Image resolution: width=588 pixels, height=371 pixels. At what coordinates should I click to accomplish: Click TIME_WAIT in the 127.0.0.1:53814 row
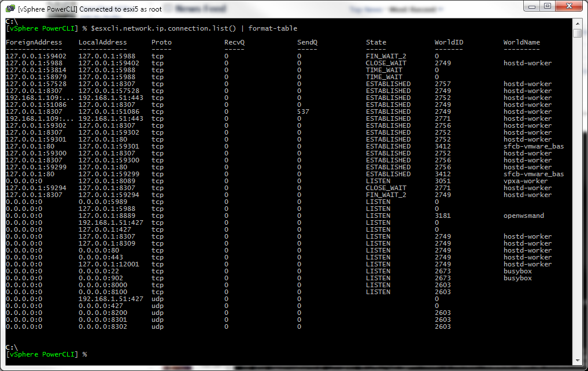(384, 70)
